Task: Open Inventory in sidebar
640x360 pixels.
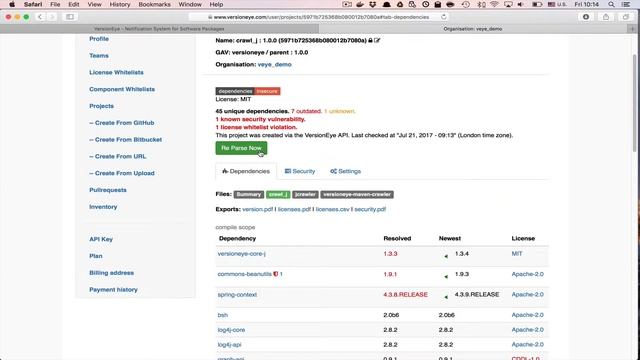Action: [103, 207]
